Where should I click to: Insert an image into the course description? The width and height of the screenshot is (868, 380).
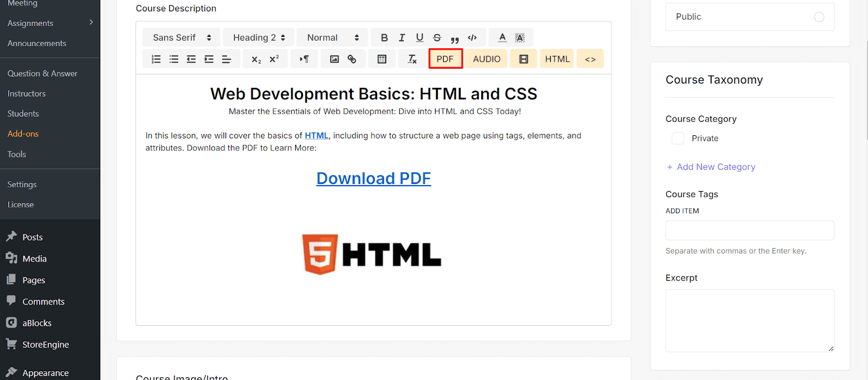pyautogui.click(x=334, y=59)
